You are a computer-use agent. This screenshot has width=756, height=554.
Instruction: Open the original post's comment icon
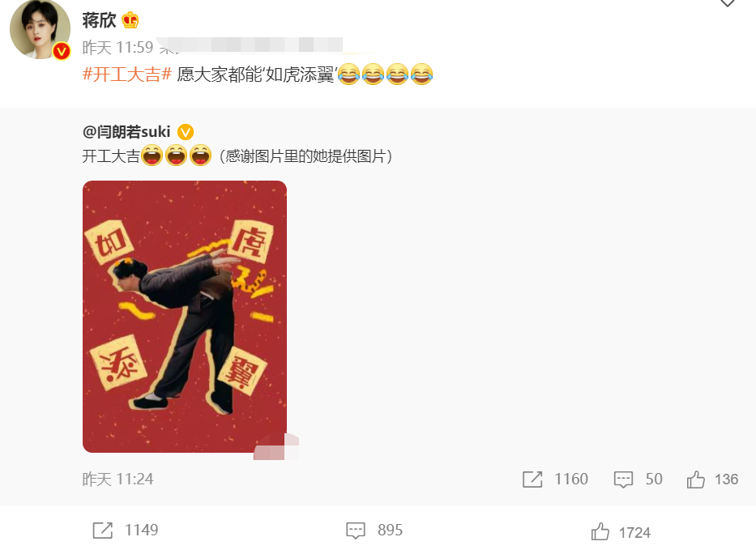click(623, 479)
